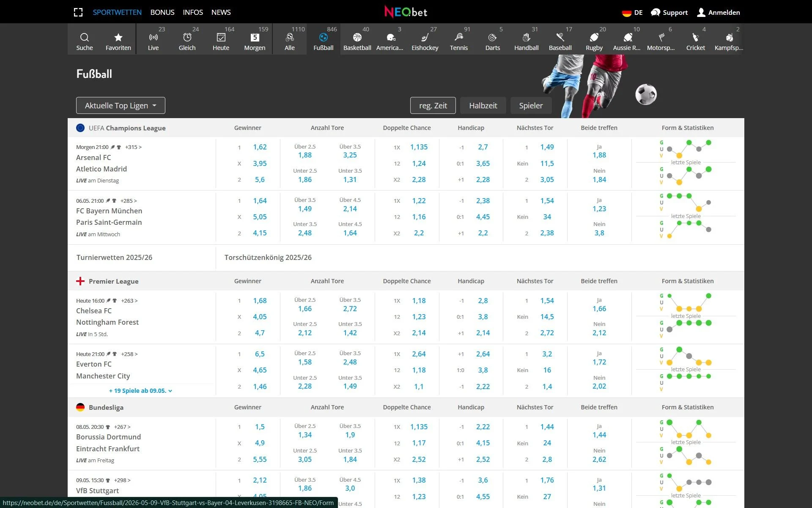Expand +285 markets for Bayern match
This screenshot has height=508, width=812.
129,201
